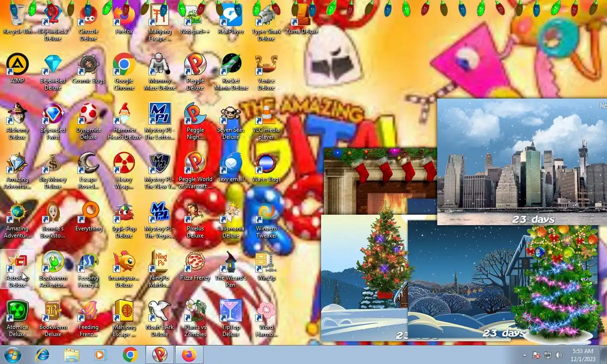Click the NingPo MahJong shortcut
Screen dimensions: 607x364
[x=159, y=269]
